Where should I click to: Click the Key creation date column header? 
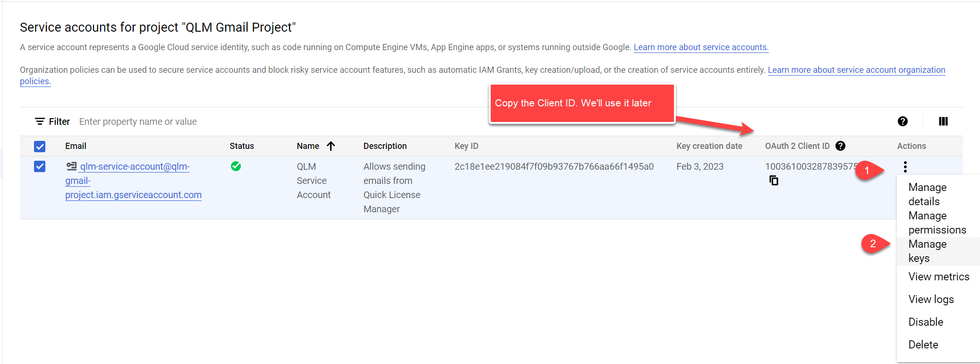point(709,146)
